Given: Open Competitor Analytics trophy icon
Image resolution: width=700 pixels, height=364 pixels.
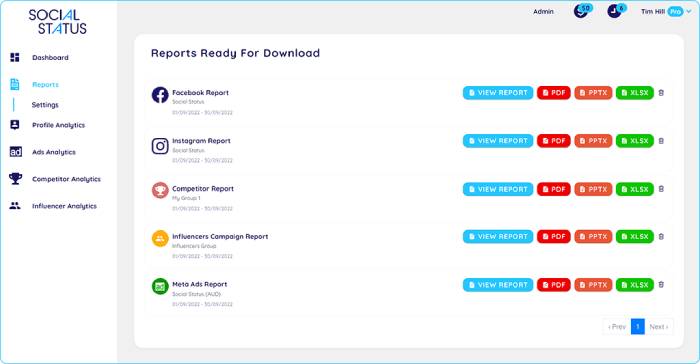Looking at the screenshot, I should (x=15, y=179).
